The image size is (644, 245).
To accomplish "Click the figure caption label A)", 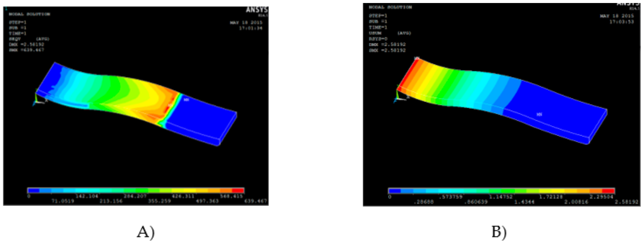I will 146,232.
